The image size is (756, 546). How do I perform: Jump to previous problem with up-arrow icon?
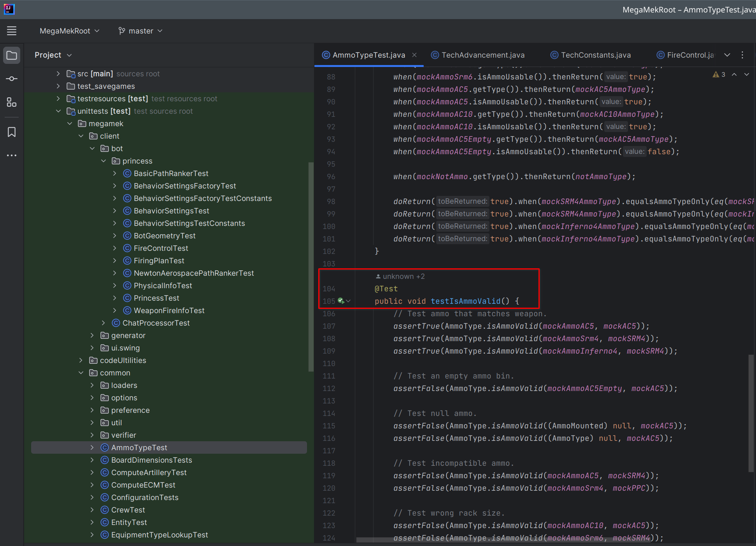pyautogui.click(x=734, y=74)
